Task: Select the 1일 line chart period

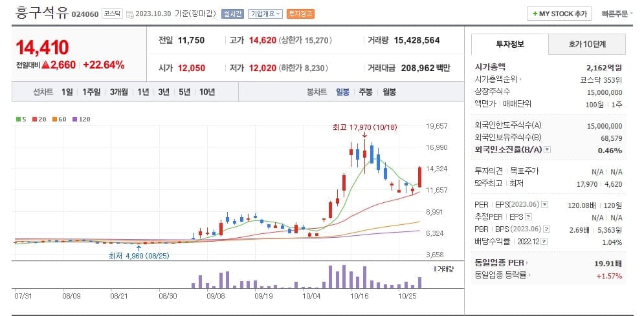Action: click(67, 92)
